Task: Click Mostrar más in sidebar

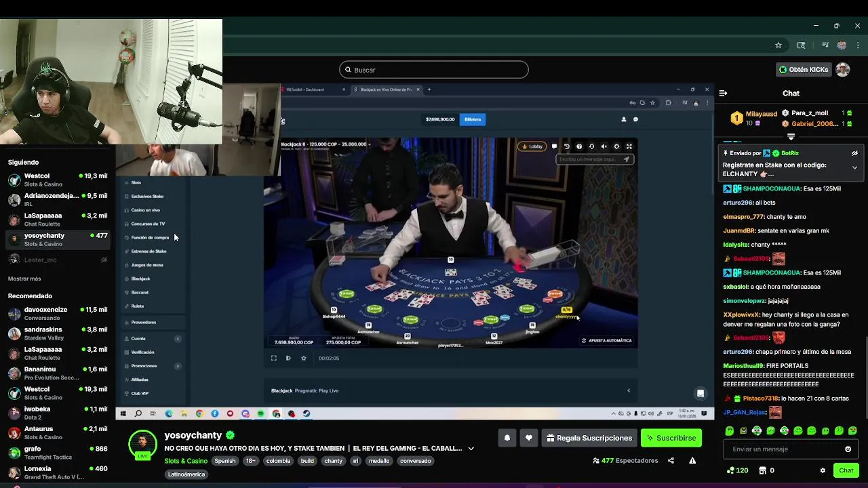Action: (24, 279)
